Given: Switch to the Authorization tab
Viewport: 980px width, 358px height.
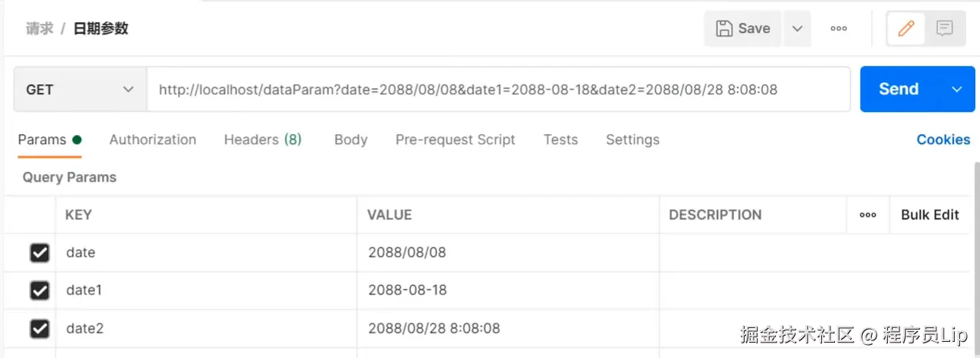Looking at the screenshot, I should pos(153,140).
